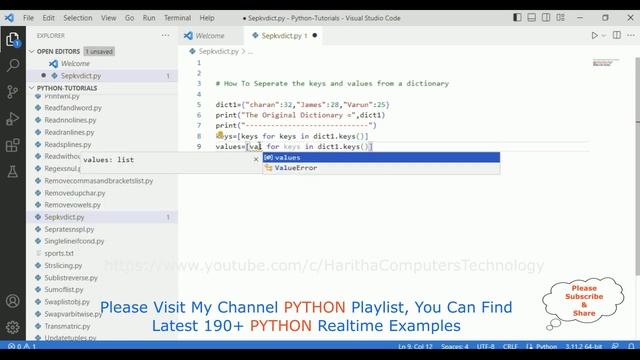Click VS Code logo in title bar

[x=9, y=18]
